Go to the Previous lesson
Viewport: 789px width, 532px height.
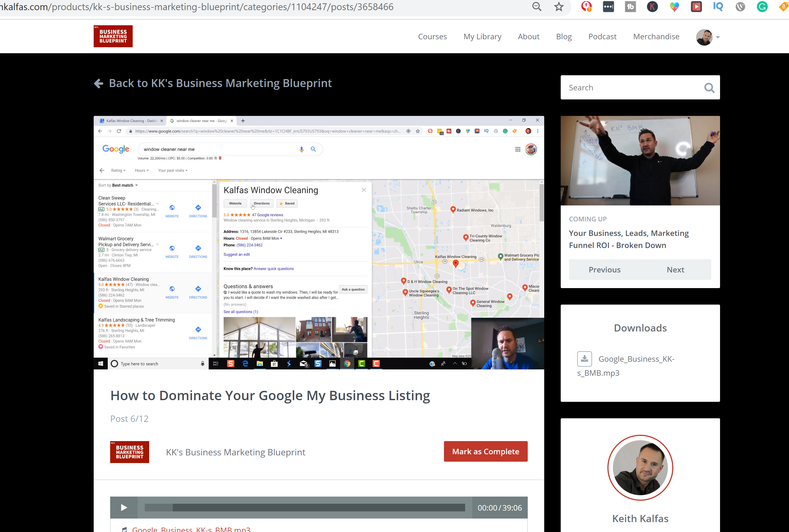pos(604,270)
